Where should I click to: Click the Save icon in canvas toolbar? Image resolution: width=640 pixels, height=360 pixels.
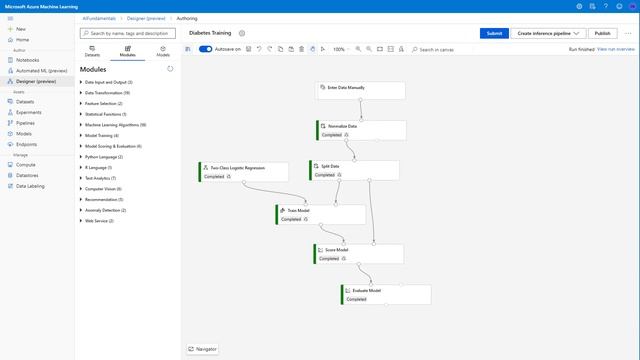[x=248, y=49]
